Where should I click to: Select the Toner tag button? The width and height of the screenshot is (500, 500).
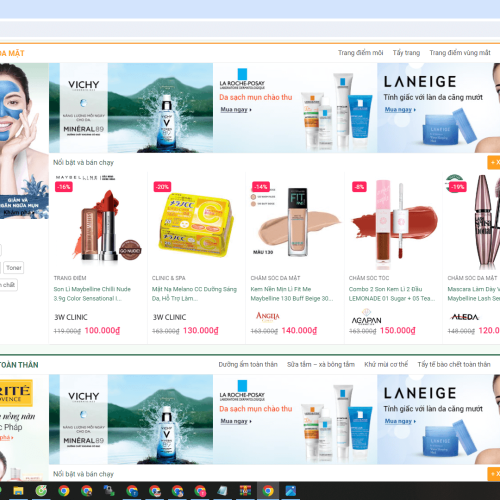(x=14, y=268)
